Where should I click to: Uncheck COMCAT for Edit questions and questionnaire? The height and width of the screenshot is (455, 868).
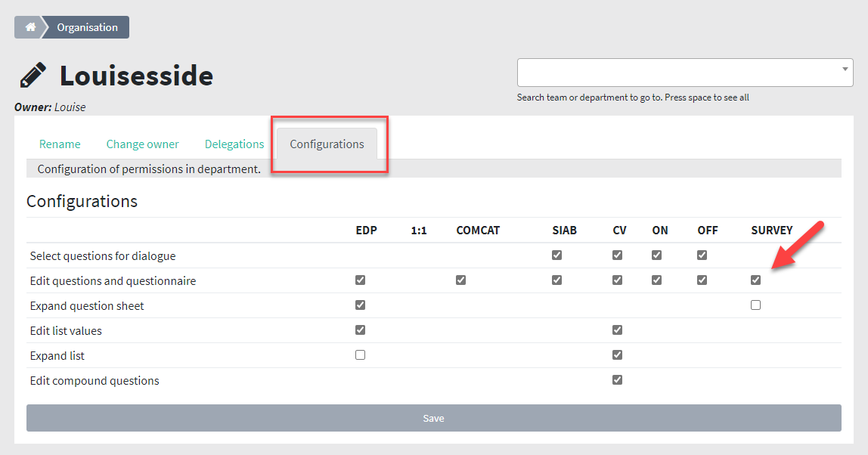(x=460, y=280)
